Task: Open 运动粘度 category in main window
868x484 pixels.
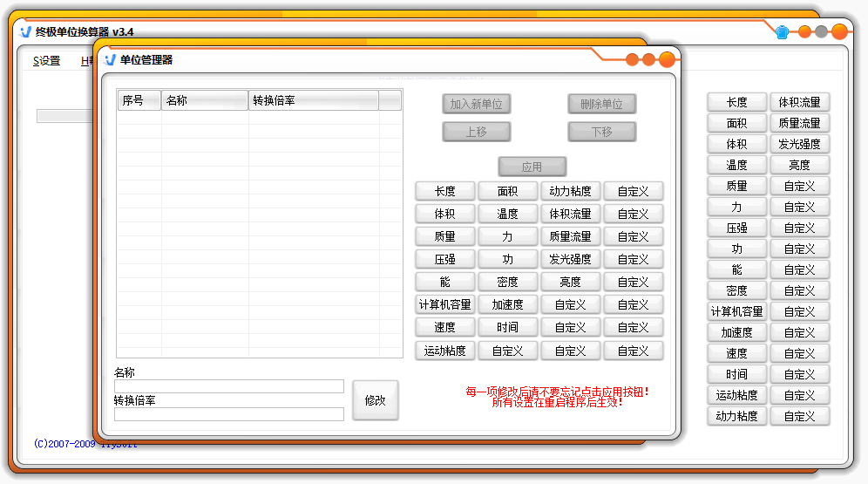Action: coord(736,395)
